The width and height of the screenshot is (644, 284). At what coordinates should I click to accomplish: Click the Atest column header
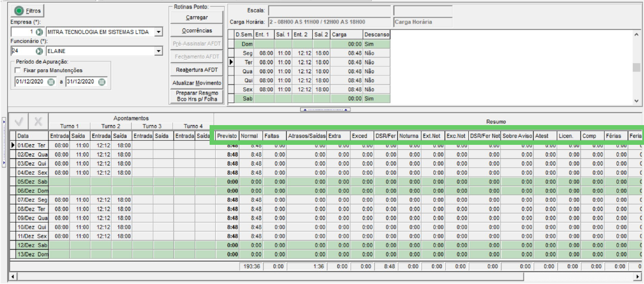click(x=546, y=136)
